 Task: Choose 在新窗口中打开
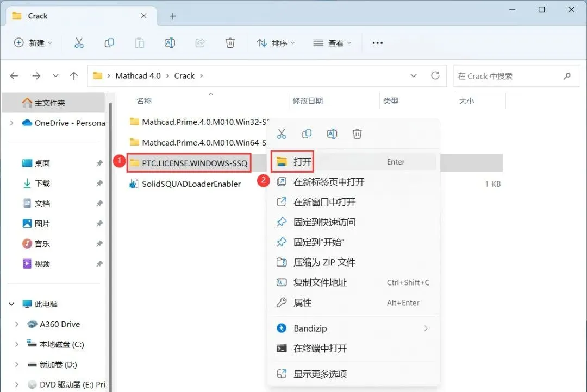[354, 202]
